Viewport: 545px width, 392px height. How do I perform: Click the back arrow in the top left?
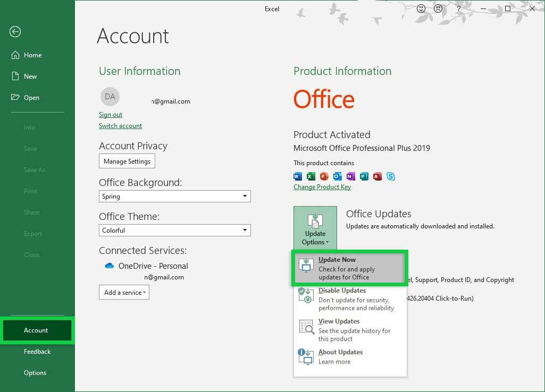click(x=15, y=32)
